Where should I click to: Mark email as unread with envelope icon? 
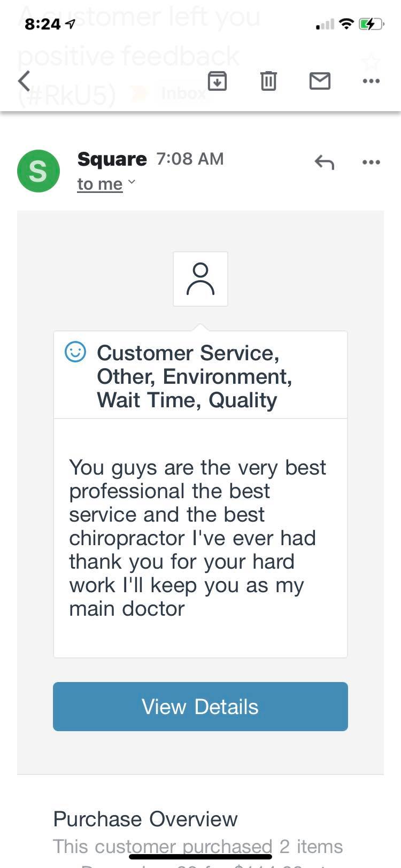coord(320,81)
